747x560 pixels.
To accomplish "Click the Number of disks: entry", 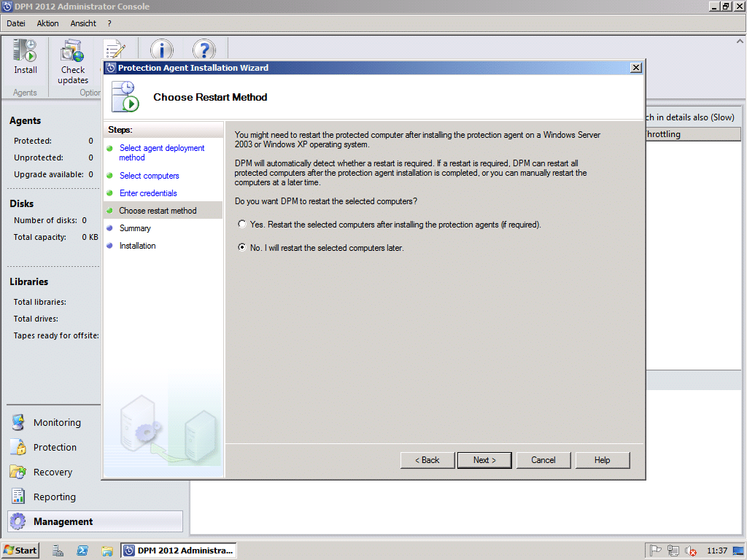I will coord(50,220).
